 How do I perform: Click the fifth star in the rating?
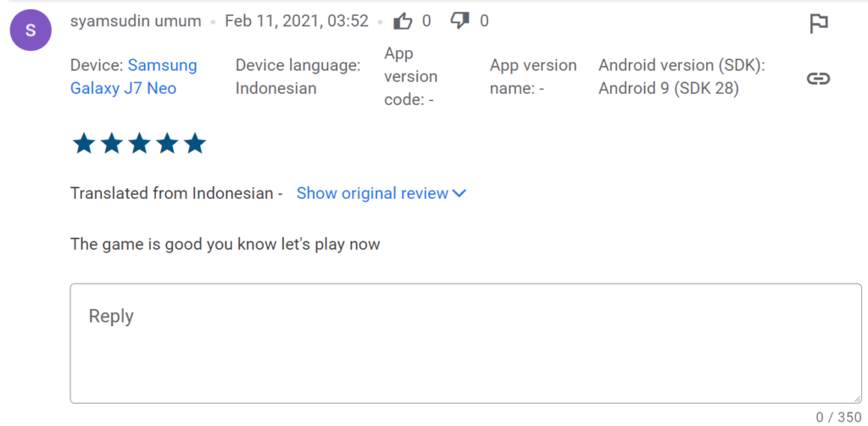click(x=195, y=144)
